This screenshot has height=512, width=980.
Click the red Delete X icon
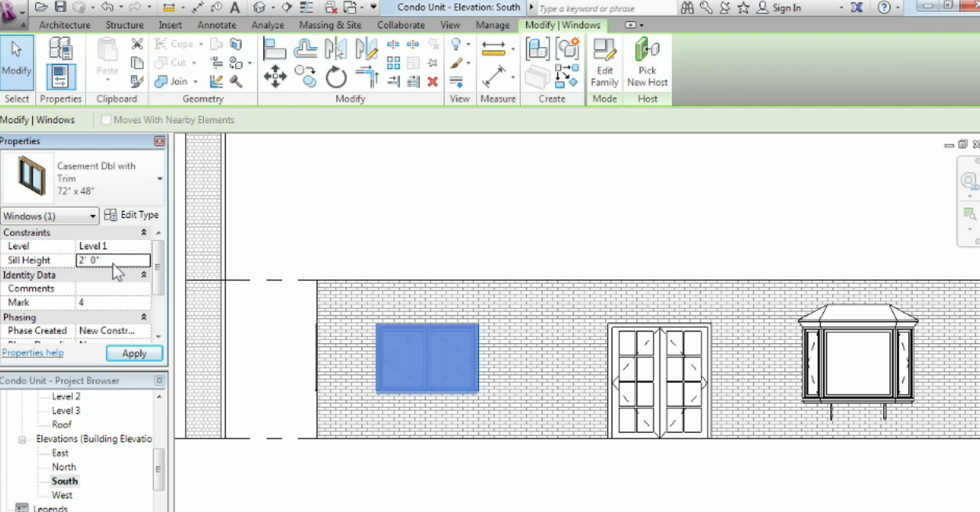tap(433, 81)
